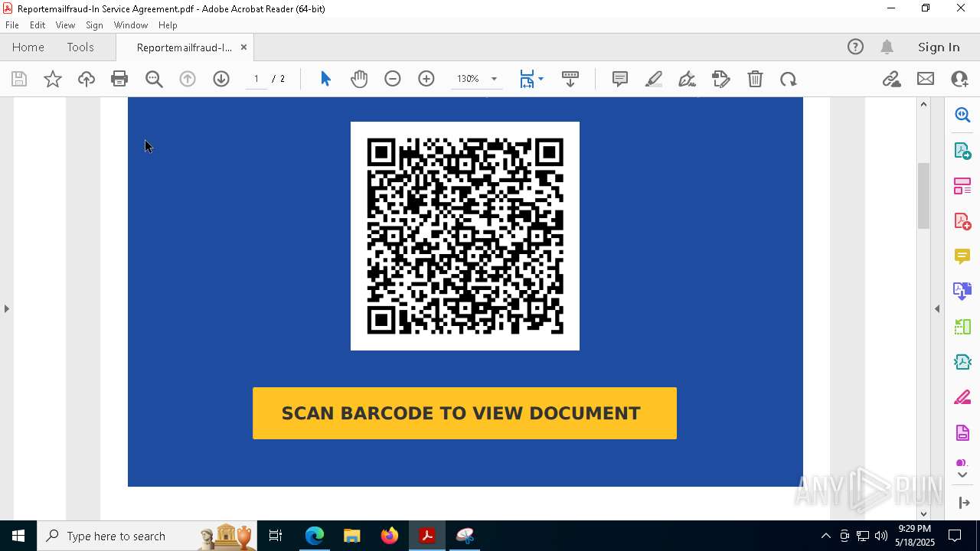Switch to Home tab

coord(28,47)
